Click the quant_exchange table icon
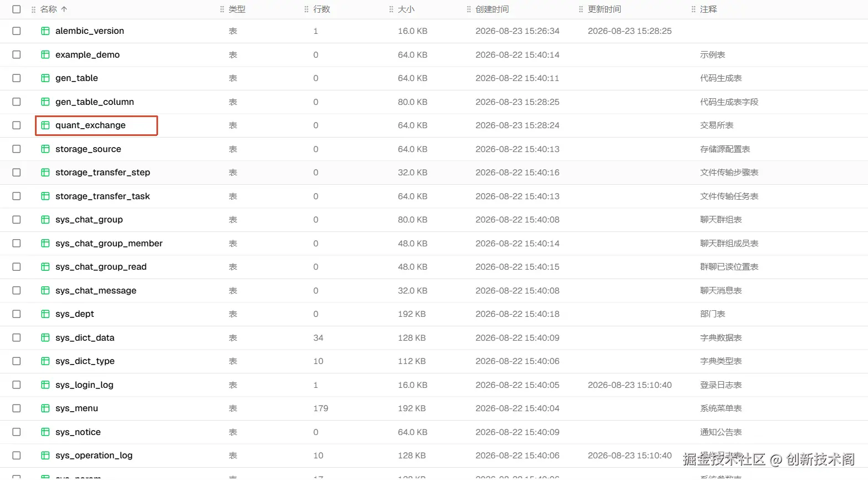The height and width of the screenshot is (480, 868). coord(45,125)
